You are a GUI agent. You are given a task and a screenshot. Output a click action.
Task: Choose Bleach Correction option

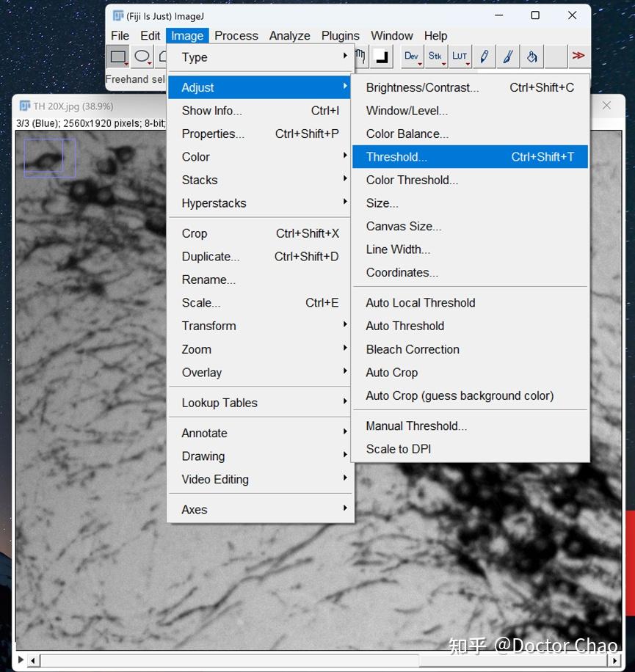[x=412, y=349]
